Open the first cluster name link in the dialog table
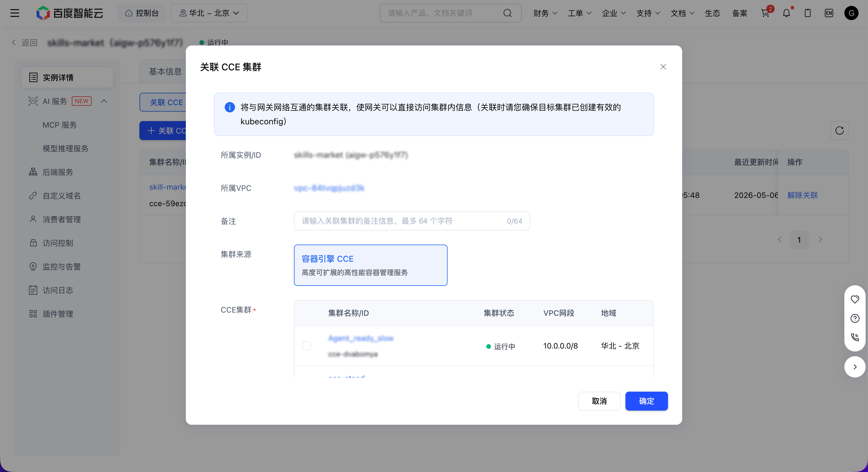This screenshot has width=868, height=472. pos(361,338)
